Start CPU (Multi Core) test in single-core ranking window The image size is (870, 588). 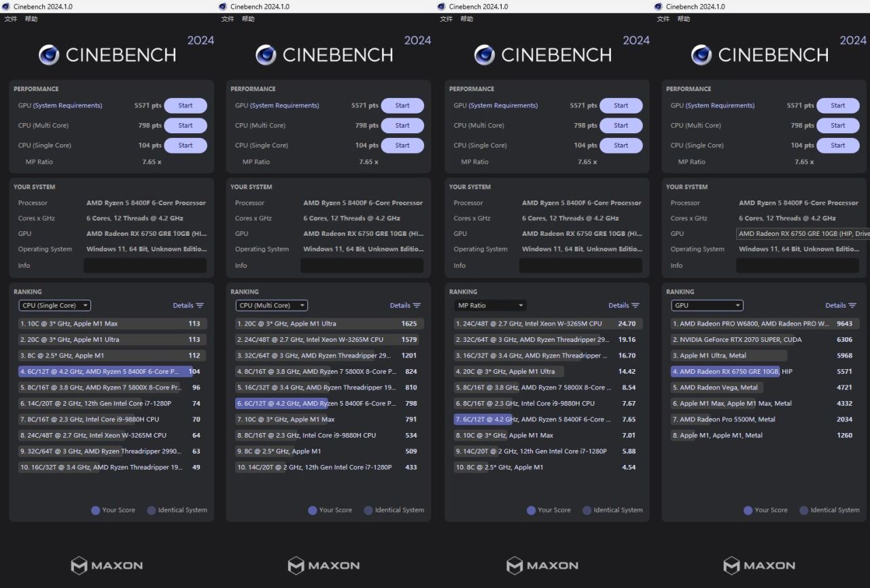tap(186, 126)
